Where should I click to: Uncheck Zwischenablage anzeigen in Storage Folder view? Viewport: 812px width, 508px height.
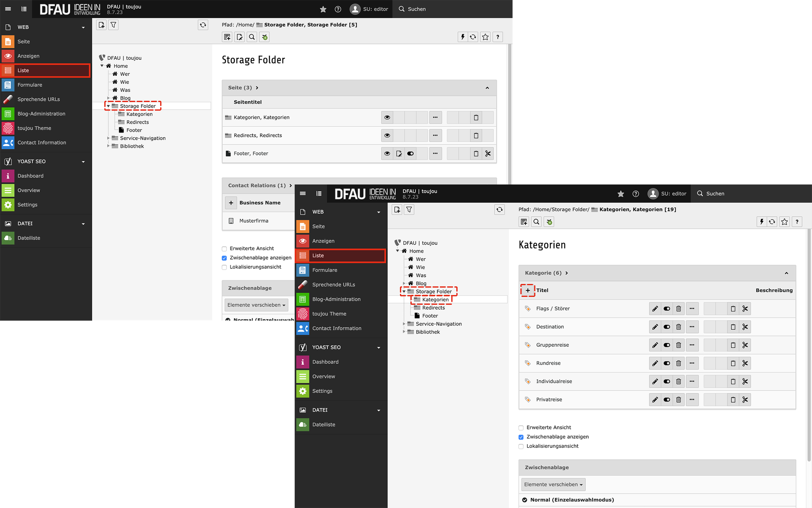[224, 258]
